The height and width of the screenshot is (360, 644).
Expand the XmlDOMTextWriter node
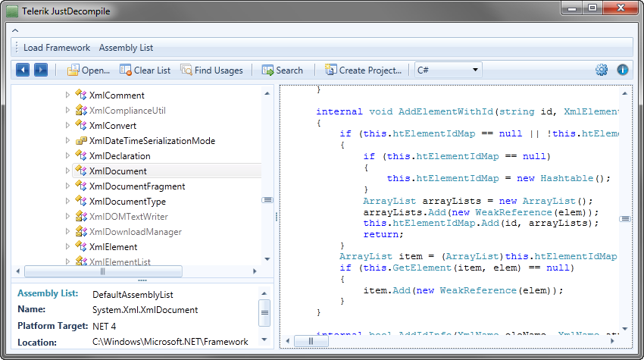tap(67, 217)
